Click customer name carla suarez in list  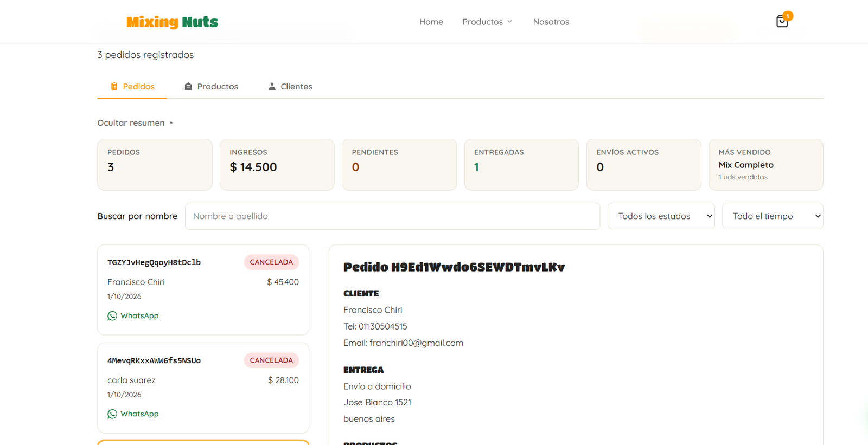point(131,380)
